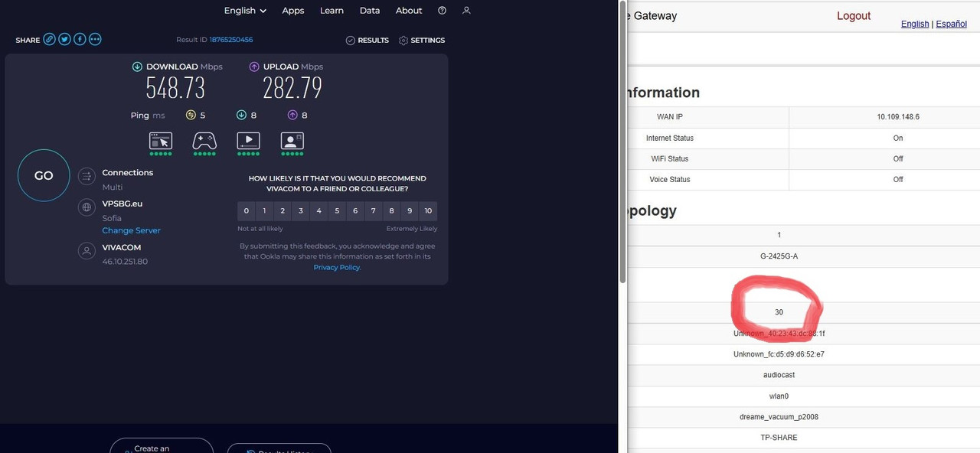The image size is (980, 453).
Task: Copy the share link icon
Action: 49,39
